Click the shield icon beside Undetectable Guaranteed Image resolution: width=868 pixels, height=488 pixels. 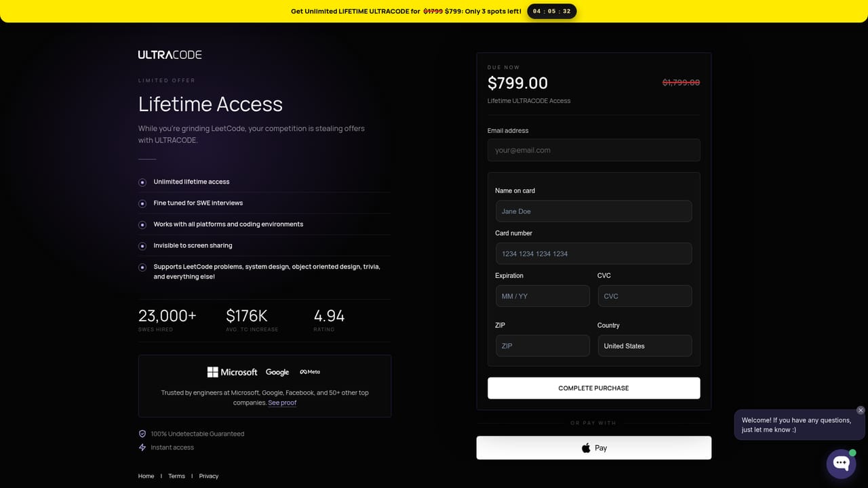[142, 434]
